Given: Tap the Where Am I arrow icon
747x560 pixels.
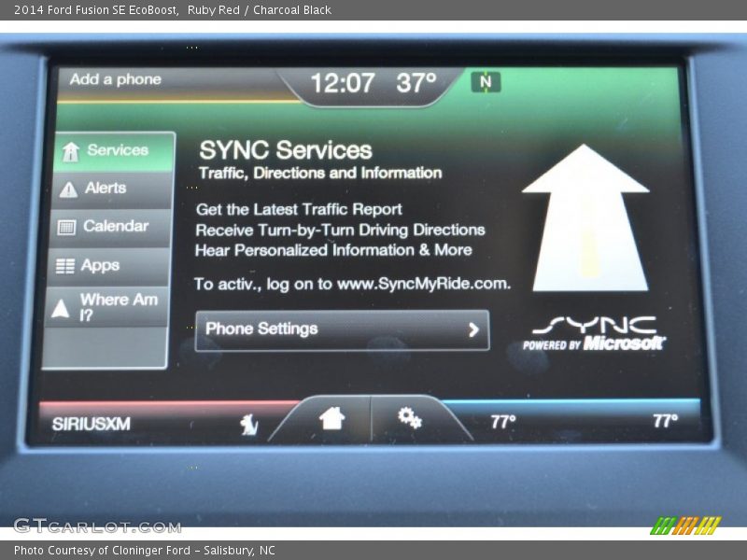Looking at the screenshot, I should pyautogui.click(x=61, y=308).
